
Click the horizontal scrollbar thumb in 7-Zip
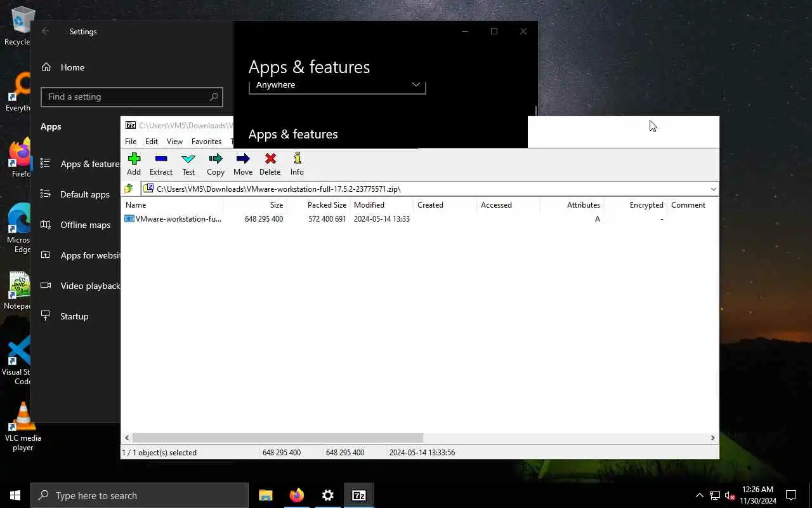278,438
